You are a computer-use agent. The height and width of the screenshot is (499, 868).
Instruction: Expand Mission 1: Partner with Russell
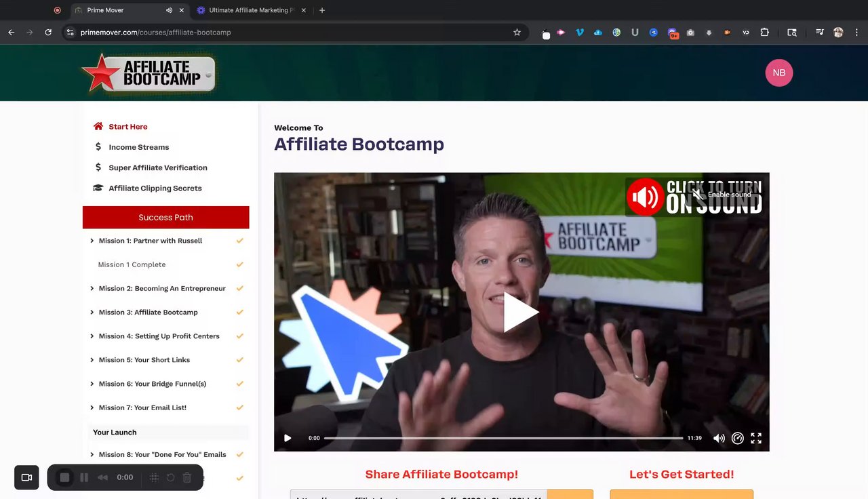tap(92, 241)
